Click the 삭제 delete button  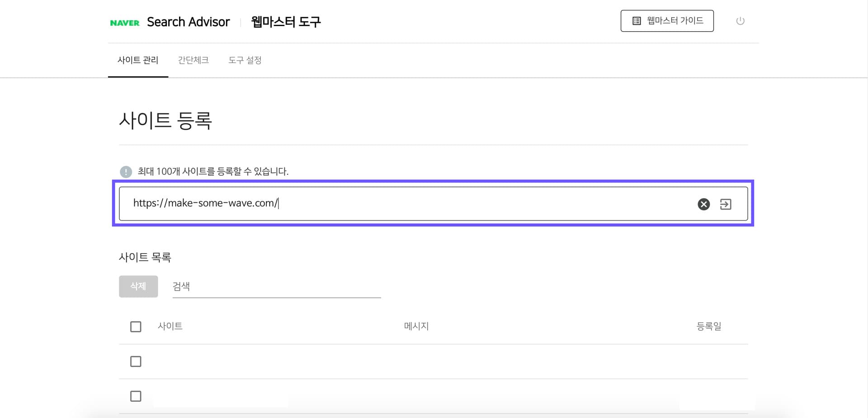click(x=138, y=286)
